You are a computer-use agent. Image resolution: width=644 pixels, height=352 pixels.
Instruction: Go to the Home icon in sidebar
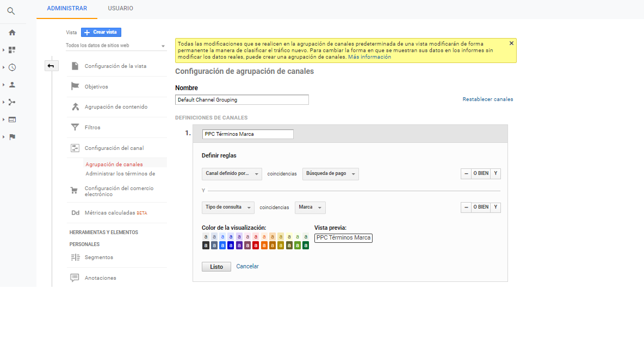tap(12, 33)
